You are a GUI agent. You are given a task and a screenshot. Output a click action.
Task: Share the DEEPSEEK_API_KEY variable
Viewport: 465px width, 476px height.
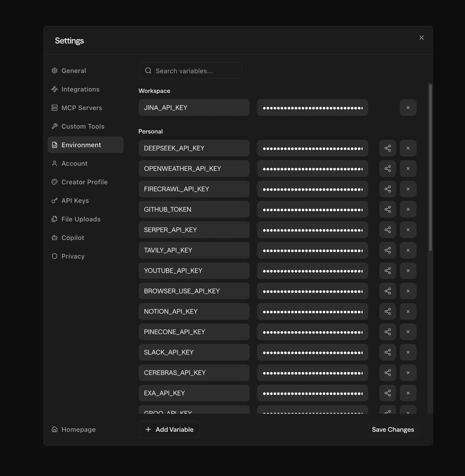[x=387, y=148]
